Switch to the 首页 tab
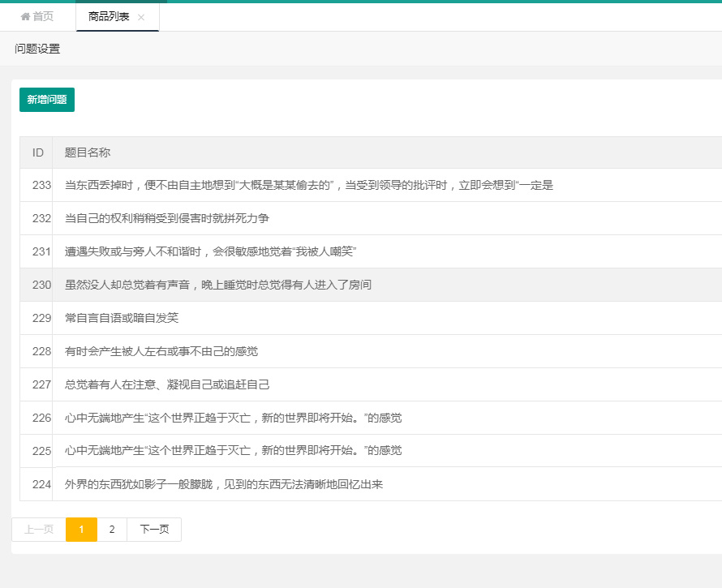The image size is (722, 588). point(37,17)
